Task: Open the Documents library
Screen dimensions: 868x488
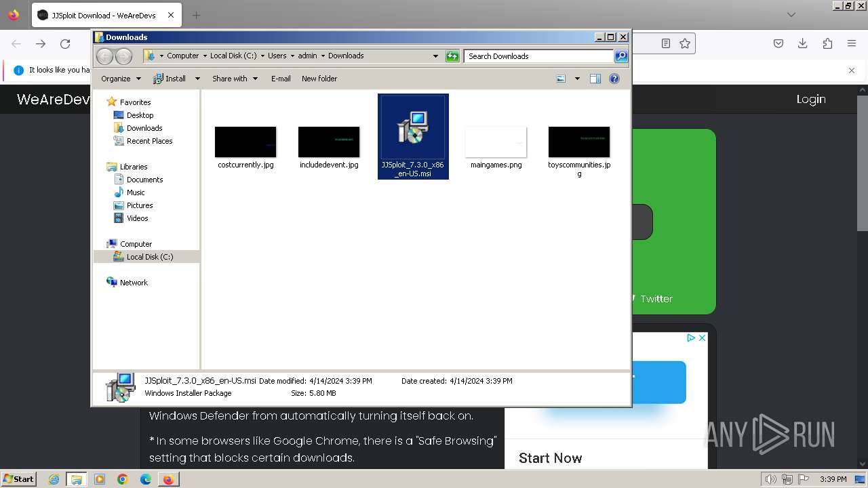Action: click(x=144, y=180)
